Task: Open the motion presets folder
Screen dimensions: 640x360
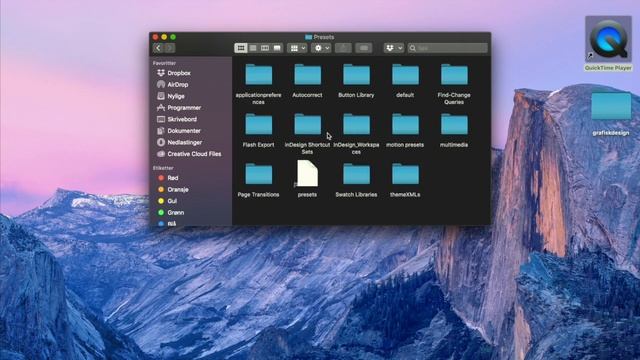Action: pos(405,124)
